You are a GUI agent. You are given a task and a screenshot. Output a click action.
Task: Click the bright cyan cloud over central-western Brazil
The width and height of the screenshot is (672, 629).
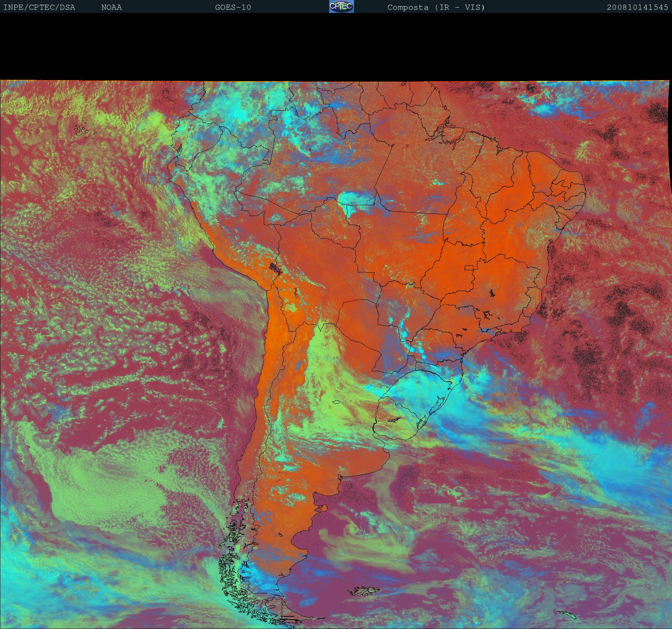coord(354,199)
